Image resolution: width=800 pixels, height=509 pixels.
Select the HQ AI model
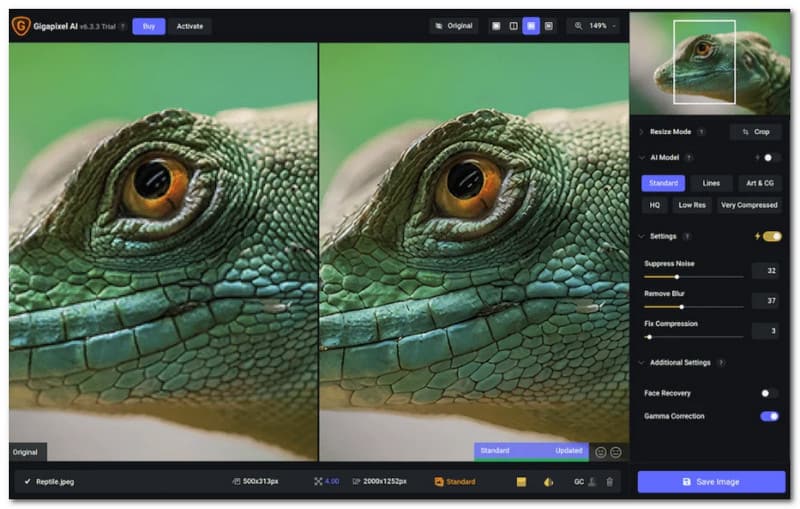655,205
